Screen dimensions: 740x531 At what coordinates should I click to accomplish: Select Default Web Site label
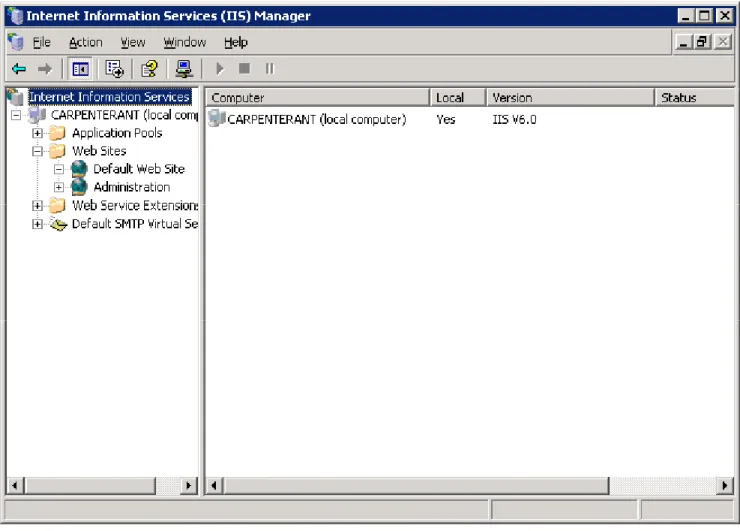coord(139,169)
